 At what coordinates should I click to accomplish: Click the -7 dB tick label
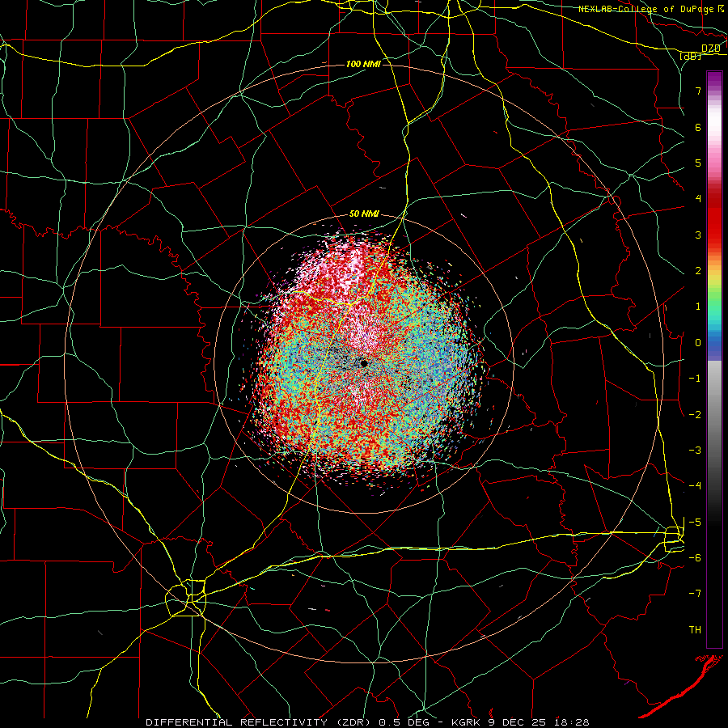695,594
